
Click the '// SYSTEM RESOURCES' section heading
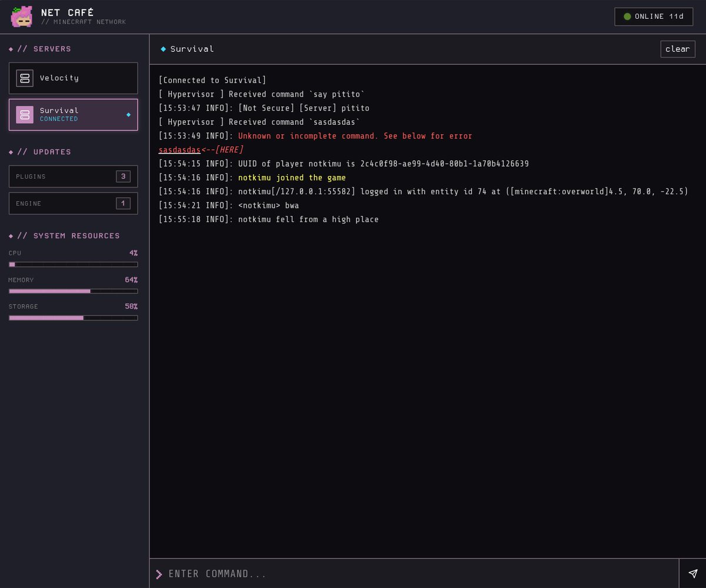68,236
